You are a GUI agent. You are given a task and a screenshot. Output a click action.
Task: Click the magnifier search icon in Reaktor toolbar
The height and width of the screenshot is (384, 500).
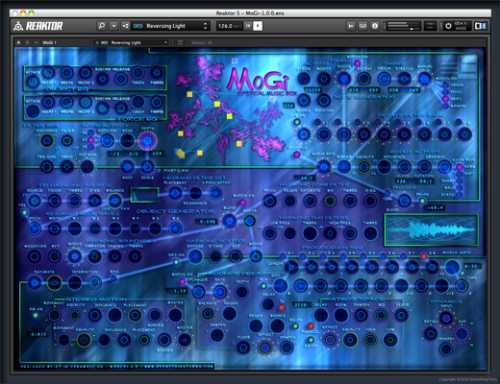(102, 26)
